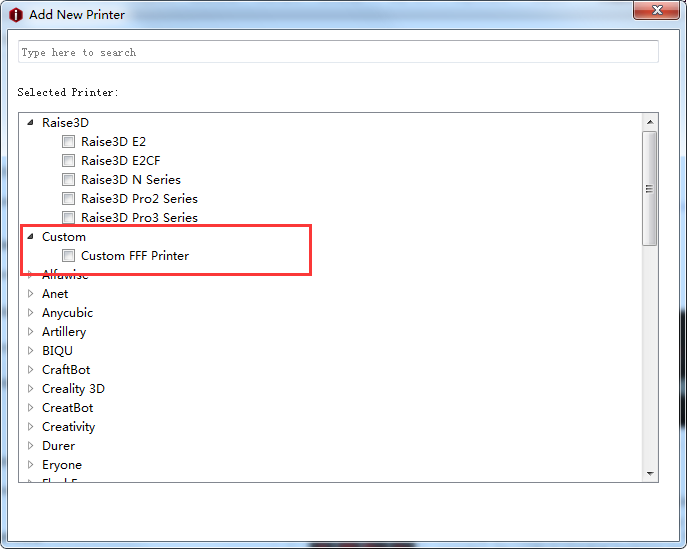687x549 pixels.
Task: Select the Artillery label
Action: click(x=64, y=332)
